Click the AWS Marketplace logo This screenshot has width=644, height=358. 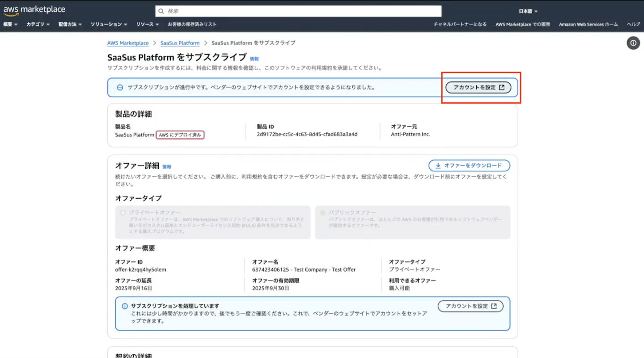(34, 10)
